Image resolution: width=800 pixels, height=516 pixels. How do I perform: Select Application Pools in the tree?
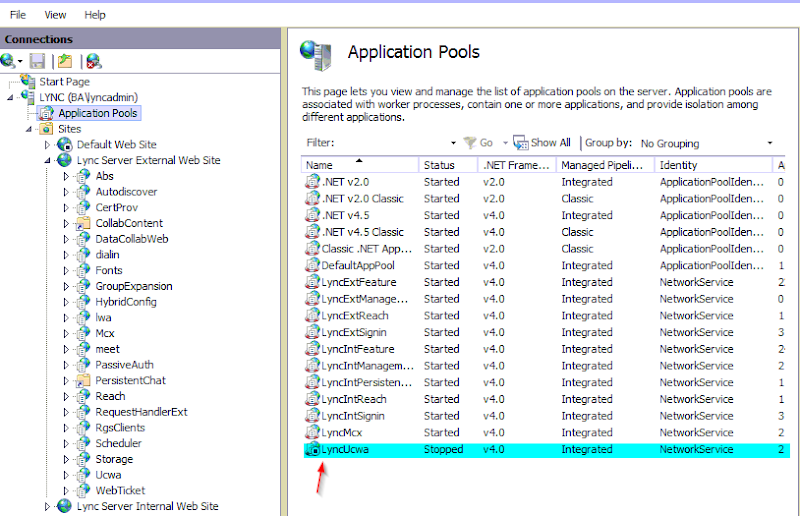pyautogui.click(x=97, y=113)
